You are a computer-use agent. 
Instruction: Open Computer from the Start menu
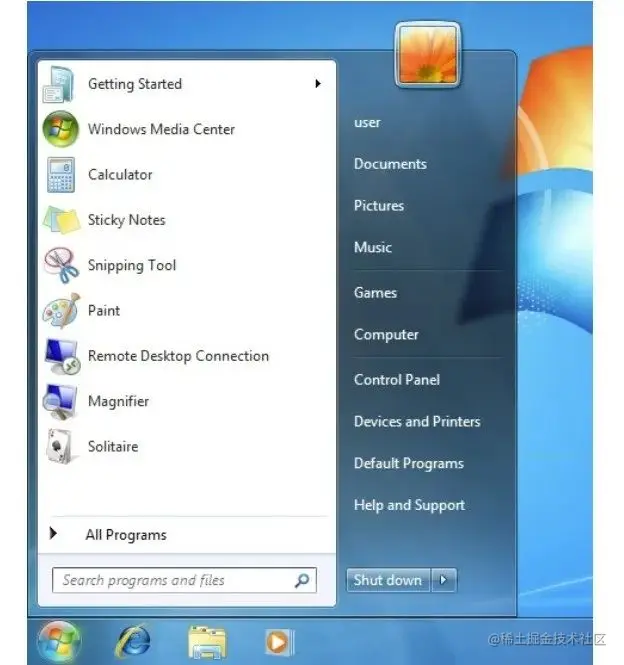[386, 335]
